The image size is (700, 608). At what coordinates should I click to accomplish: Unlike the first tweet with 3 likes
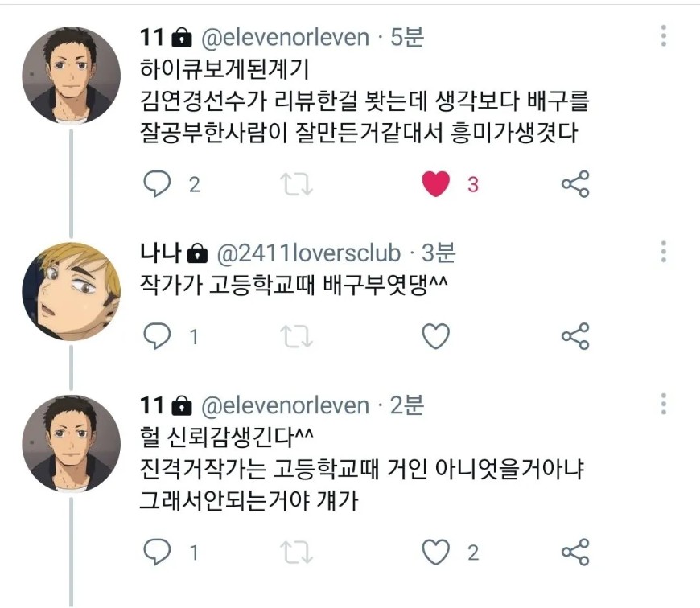(436, 184)
